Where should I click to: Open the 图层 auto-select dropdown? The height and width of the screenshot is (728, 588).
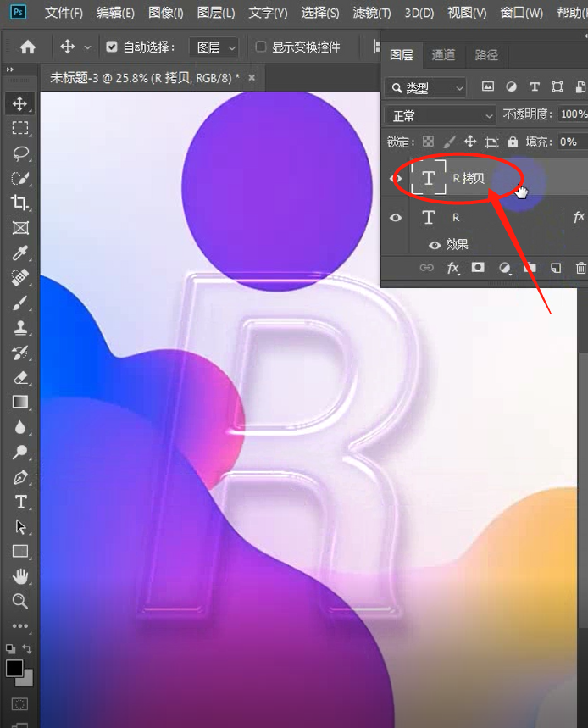(214, 47)
